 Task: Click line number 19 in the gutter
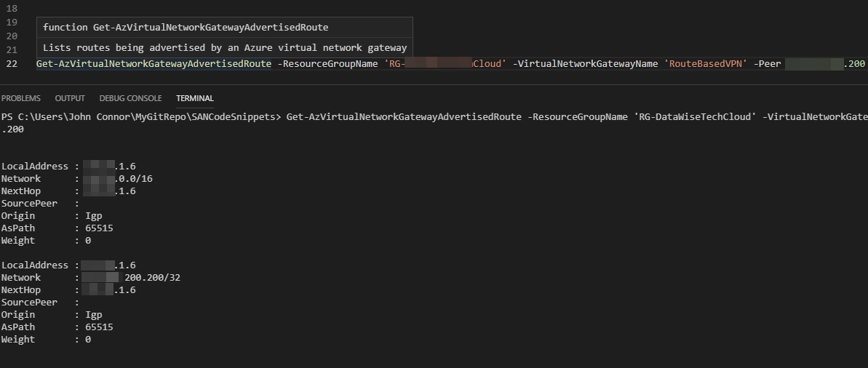[11, 23]
